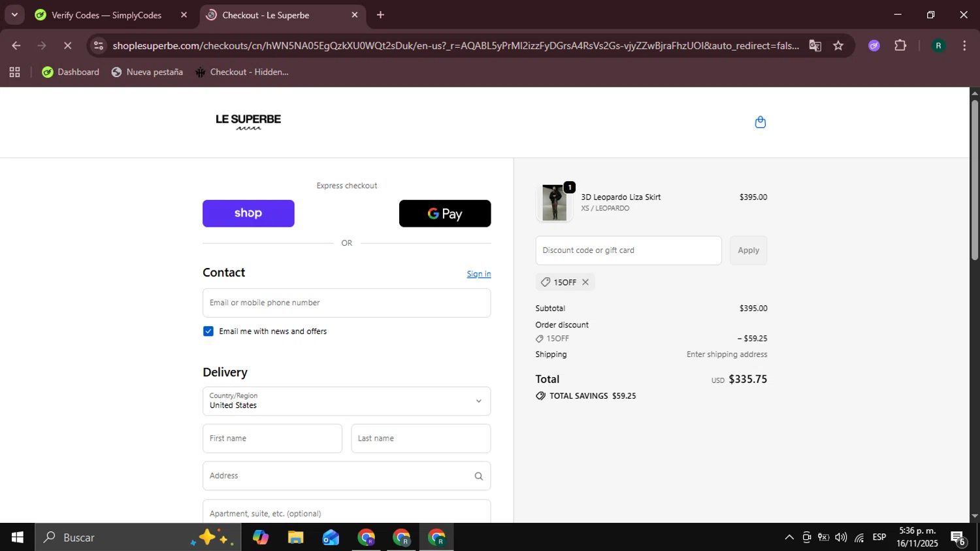Click the Enter shipping address text
This screenshot has height=551, width=980.
point(727,354)
